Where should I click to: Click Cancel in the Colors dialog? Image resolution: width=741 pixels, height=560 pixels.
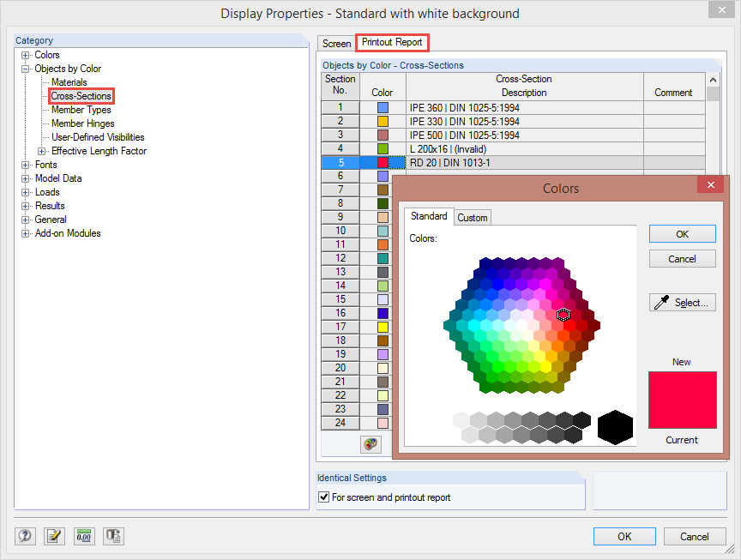click(x=682, y=259)
